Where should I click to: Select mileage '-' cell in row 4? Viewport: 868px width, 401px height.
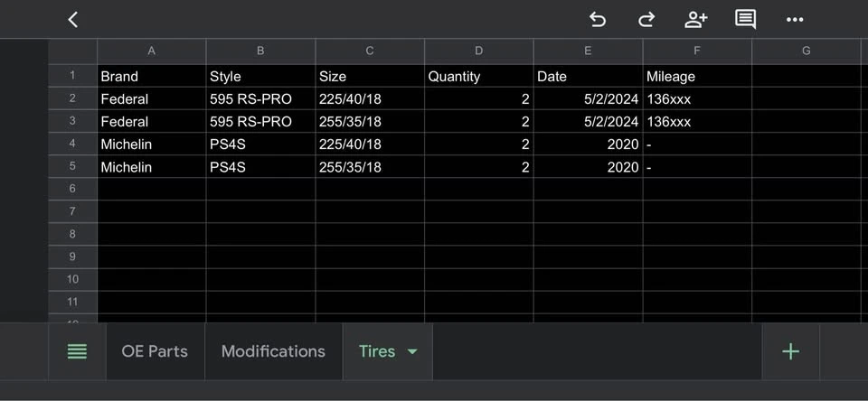coord(696,145)
